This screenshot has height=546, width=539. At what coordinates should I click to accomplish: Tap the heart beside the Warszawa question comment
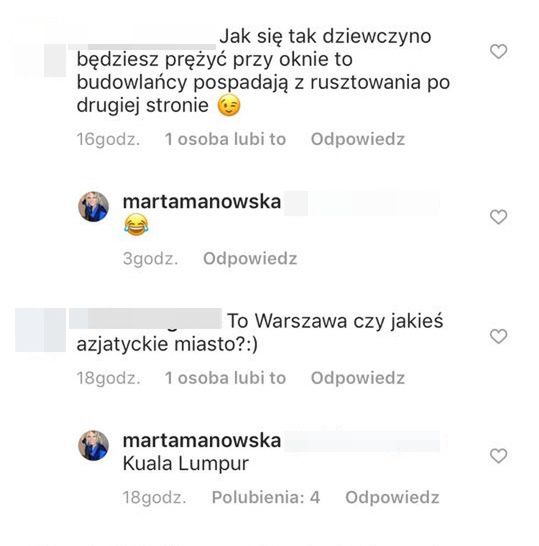498,336
